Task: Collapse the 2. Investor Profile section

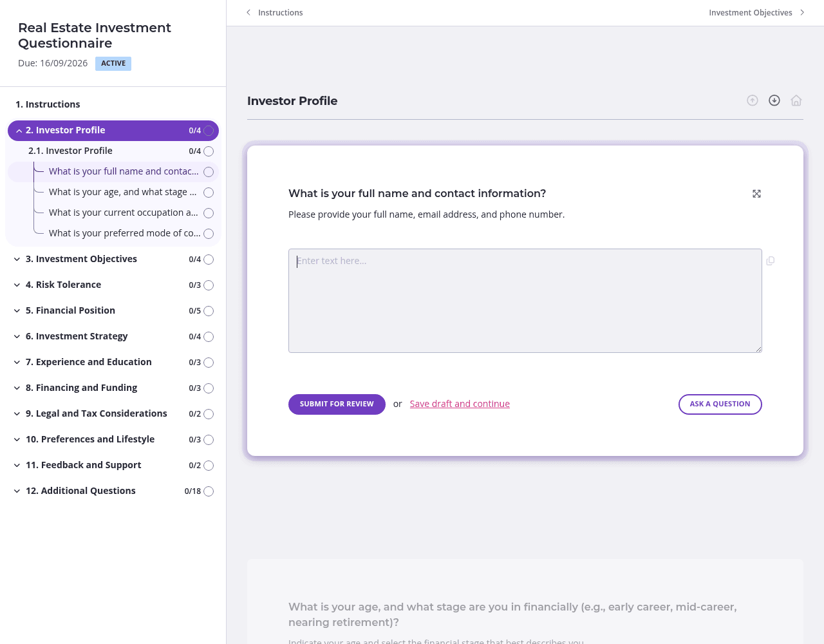Action: (x=19, y=131)
